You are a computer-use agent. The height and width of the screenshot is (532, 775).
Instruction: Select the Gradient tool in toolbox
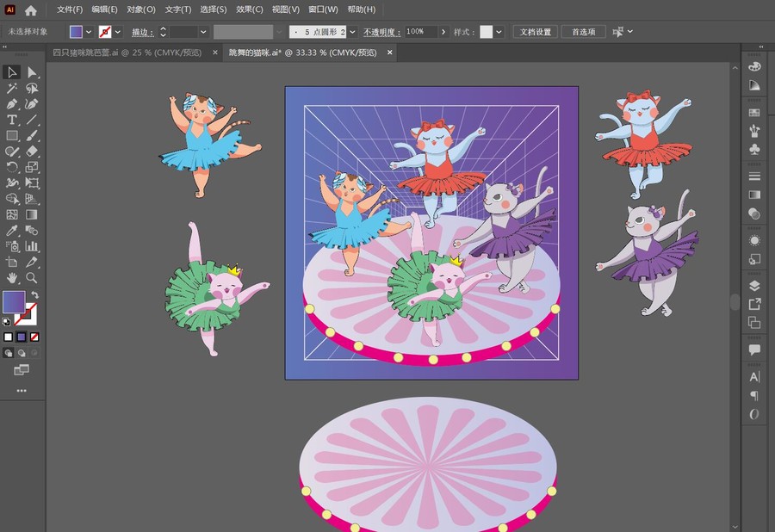32,215
